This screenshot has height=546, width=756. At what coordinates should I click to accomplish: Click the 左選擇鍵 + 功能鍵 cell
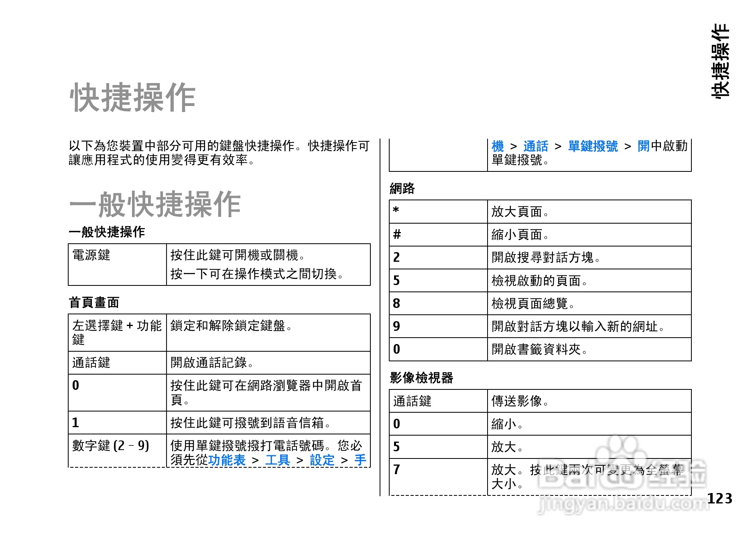click(117, 332)
